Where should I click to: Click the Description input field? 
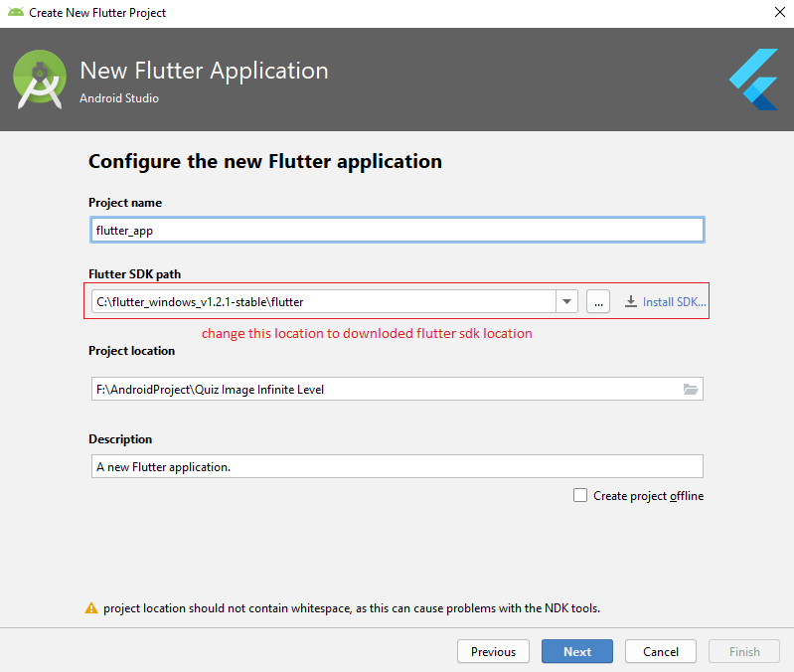pyautogui.click(x=397, y=466)
